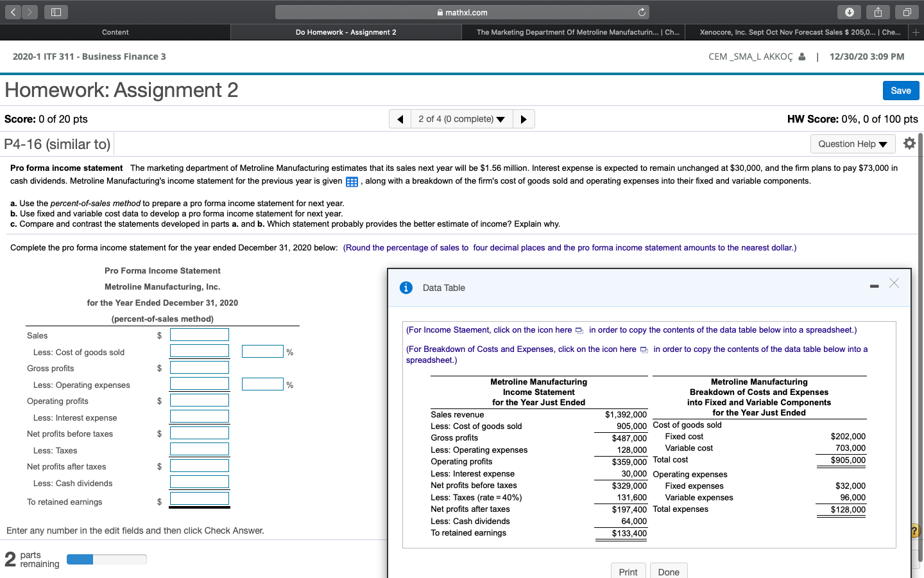Click the Net profits before taxes field
This screenshot has width=924, height=578.
[x=200, y=433]
